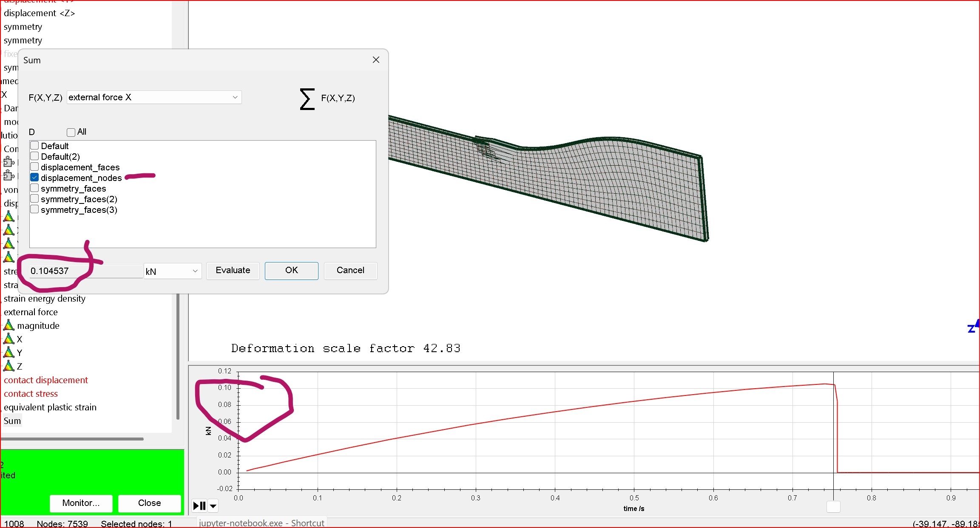Enable symmetry_faces(2) checkbox
Viewport: 980px width, 528px height.
pos(35,199)
